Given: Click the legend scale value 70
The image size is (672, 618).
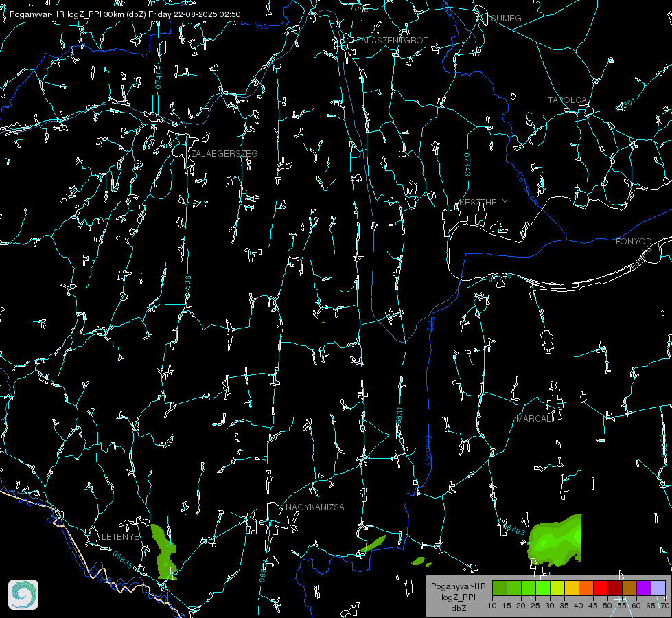Looking at the screenshot, I should (664, 606).
